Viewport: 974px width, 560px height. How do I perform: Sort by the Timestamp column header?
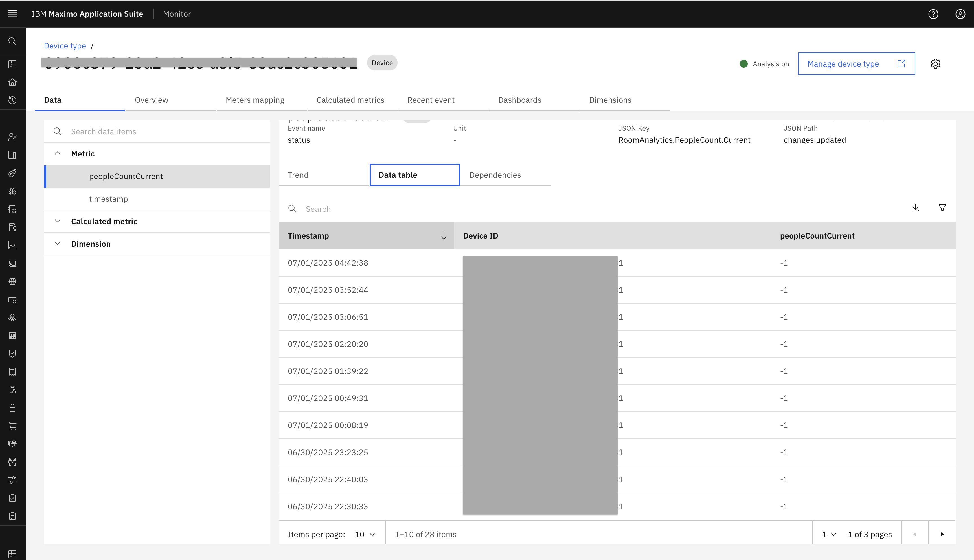point(366,236)
